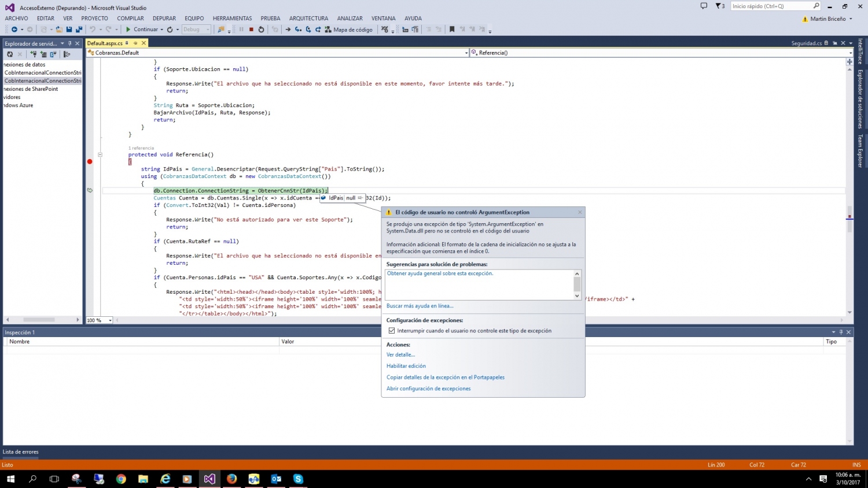Image resolution: width=868 pixels, height=488 pixels.
Task: Click the Save file floppy icon
Action: [69, 29]
